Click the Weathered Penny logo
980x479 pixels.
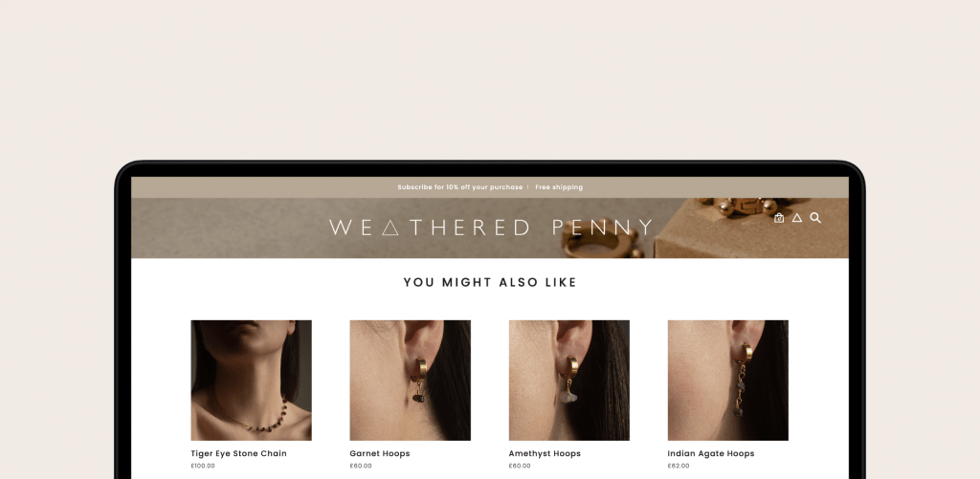click(x=491, y=228)
